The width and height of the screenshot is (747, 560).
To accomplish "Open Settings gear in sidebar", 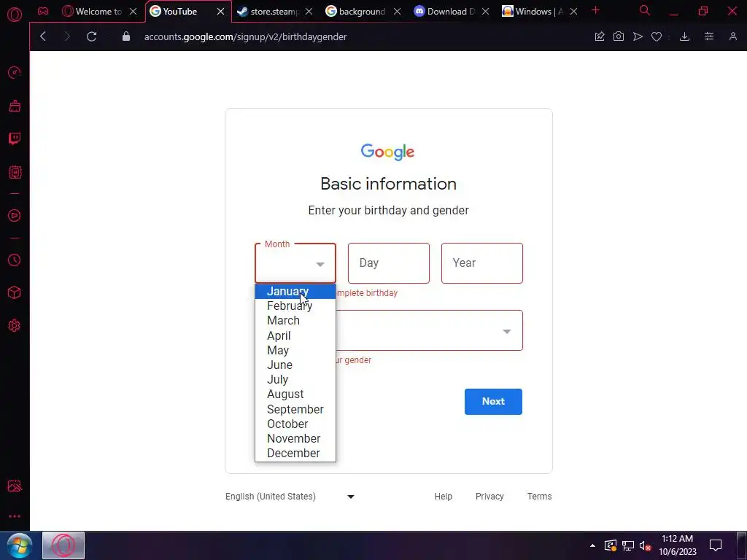I will [15, 326].
